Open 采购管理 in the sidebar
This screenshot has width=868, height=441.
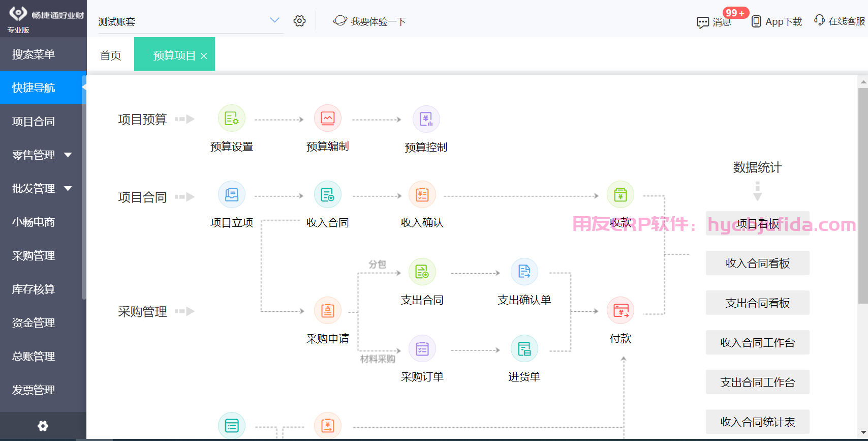coord(43,255)
